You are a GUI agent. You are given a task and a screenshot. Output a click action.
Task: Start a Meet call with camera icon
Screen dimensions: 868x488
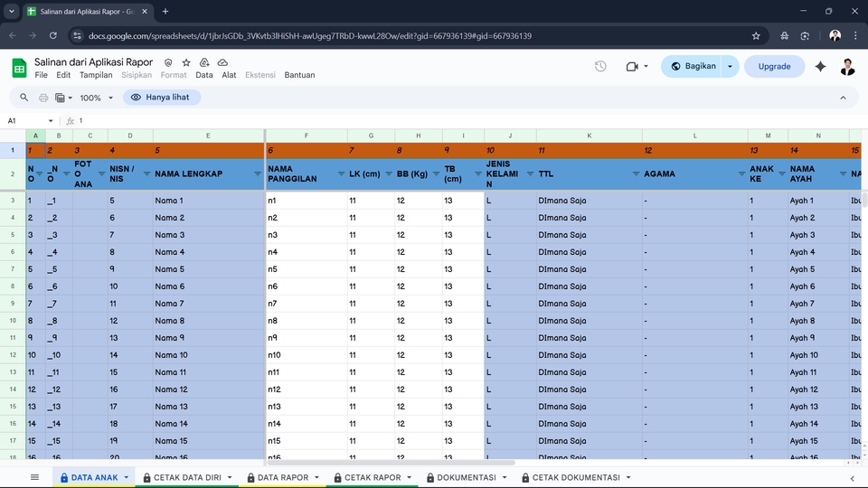coord(632,66)
